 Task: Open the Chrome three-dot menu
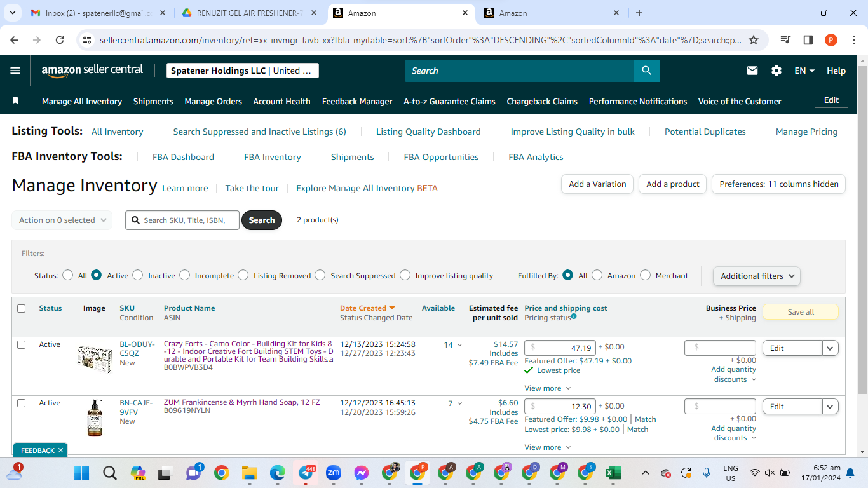(853, 40)
